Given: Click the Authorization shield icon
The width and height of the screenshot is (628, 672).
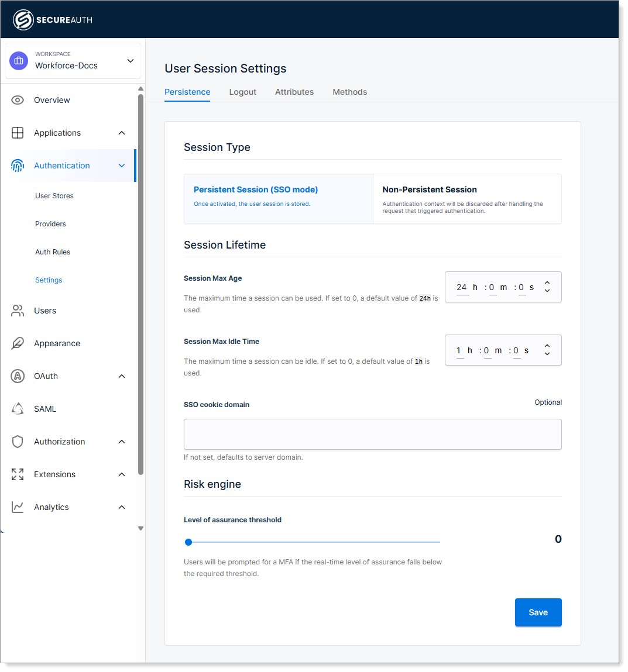Looking at the screenshot, I should click(18, 442).
